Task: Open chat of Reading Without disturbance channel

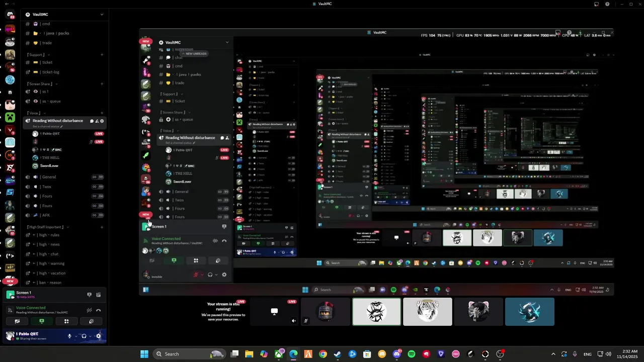Action: 92,121
